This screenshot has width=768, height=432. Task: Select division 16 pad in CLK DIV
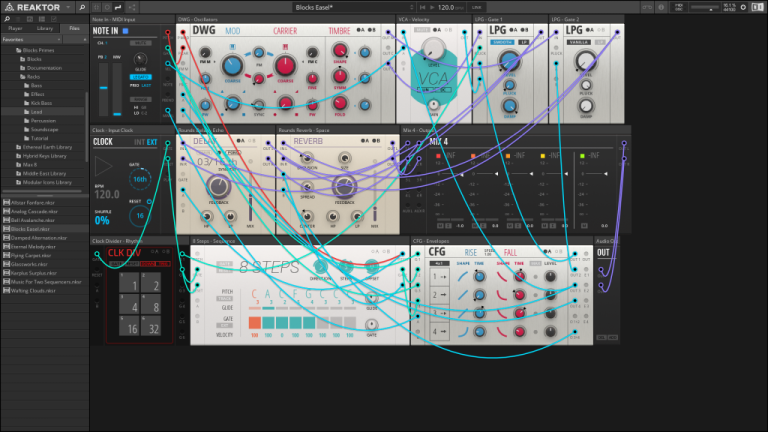coord(129,326)
